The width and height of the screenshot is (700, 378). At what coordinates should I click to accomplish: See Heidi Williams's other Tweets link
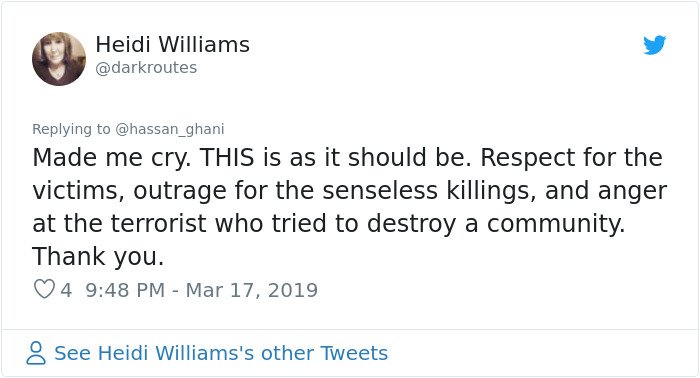(x=221, y=353)
